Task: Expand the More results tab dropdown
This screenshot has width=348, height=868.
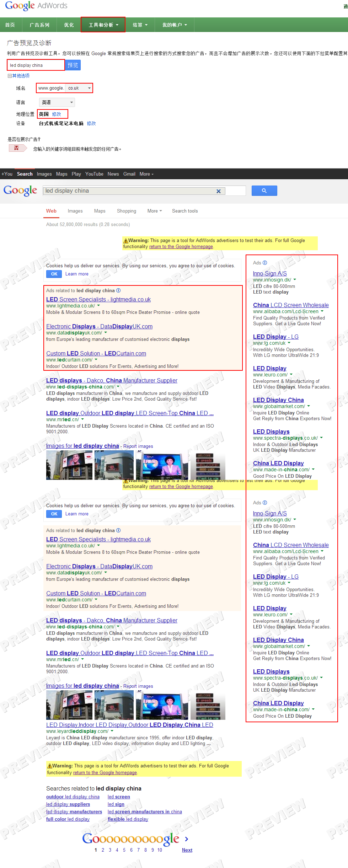Action: [155, 211]
